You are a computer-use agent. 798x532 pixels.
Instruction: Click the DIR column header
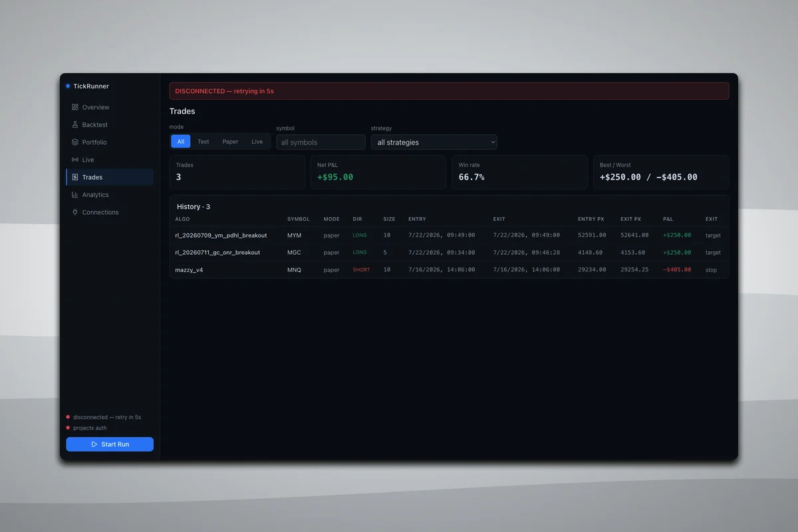point(357,219)
